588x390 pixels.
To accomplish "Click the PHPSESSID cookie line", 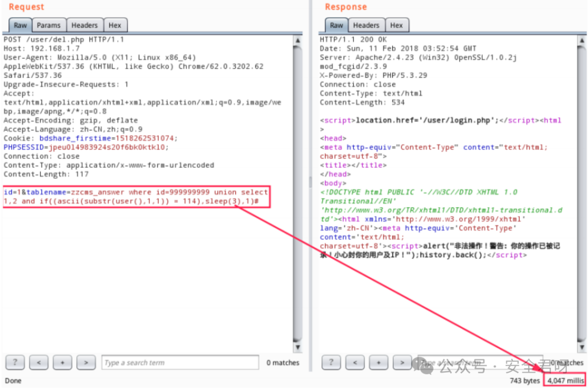I will [x=86, y=148].
